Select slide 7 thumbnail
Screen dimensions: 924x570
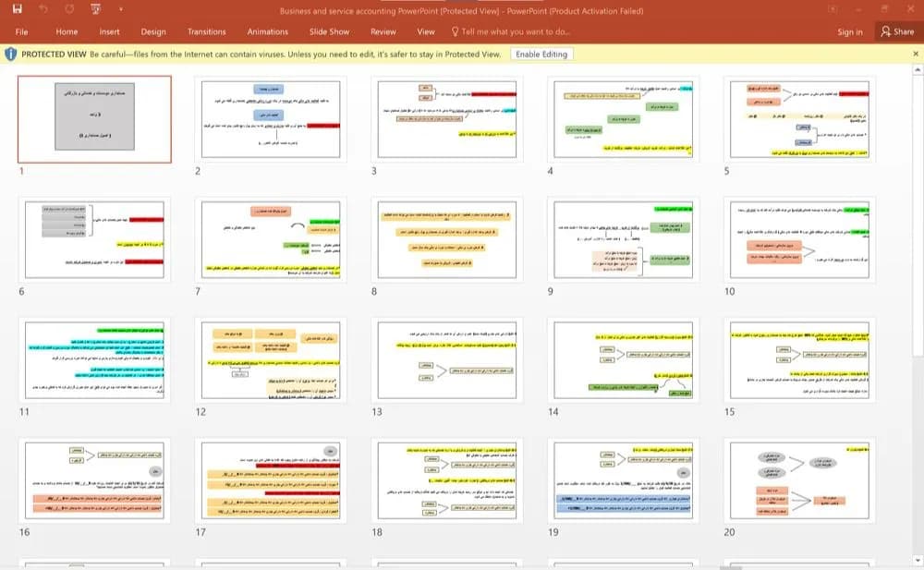[x=271, y=239]
